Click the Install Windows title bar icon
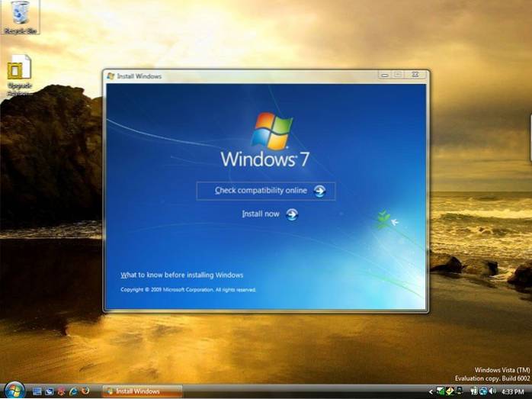This screenshot has width=532, height=399. coord(111,76)
